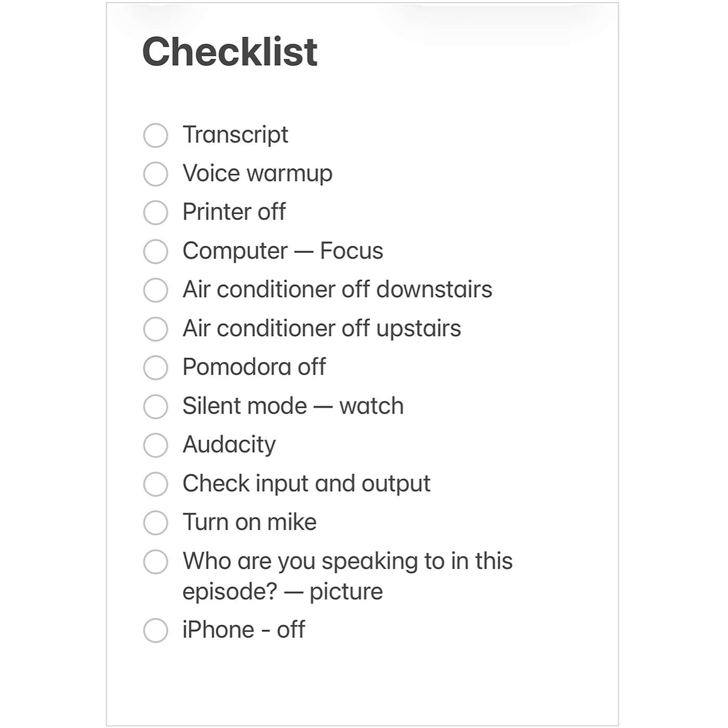This screenshot has width=728, height=728.
Task: Select the Pomodora off text line
Action: pyautogui.click(x=254, y=367)
